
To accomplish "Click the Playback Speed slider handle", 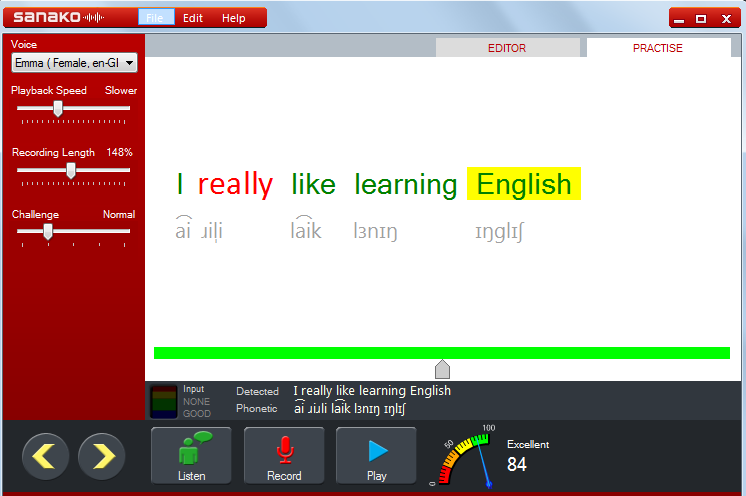I will (x=58, y=108).
